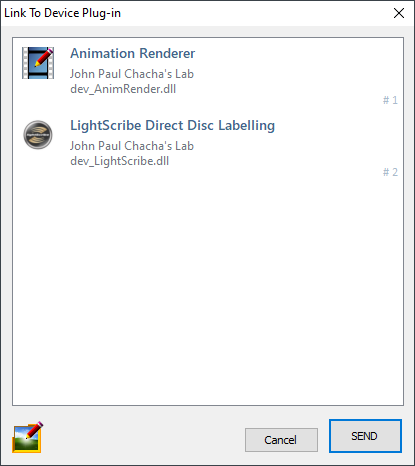Click the LightScribe disc icon

pos(38,135)
